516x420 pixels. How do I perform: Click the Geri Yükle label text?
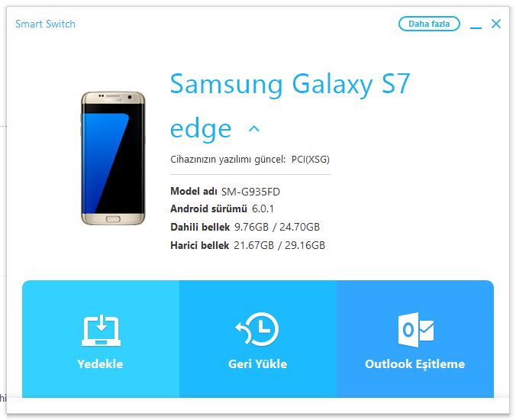258,363
